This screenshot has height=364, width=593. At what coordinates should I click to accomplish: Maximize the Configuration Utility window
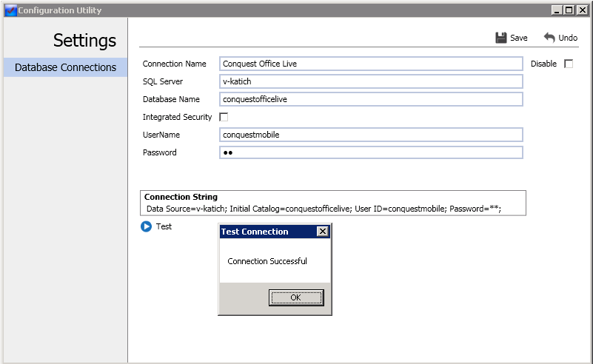(569, 10)
